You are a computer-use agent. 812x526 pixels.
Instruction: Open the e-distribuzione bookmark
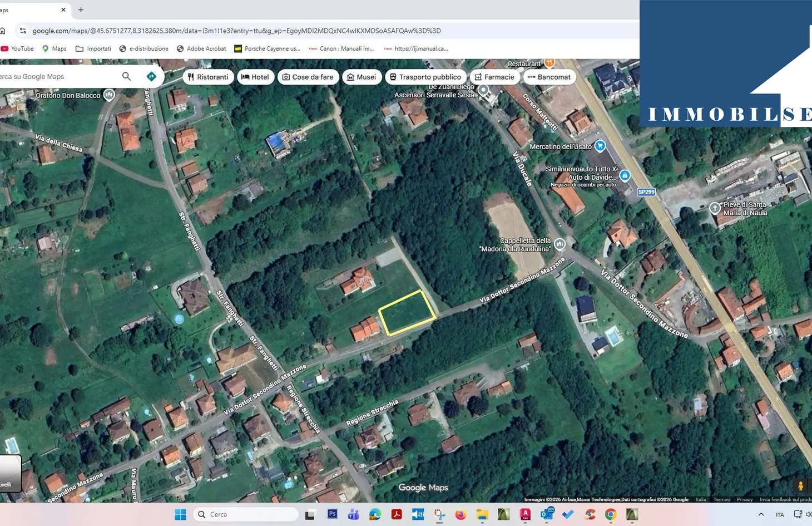click(143, 48)
